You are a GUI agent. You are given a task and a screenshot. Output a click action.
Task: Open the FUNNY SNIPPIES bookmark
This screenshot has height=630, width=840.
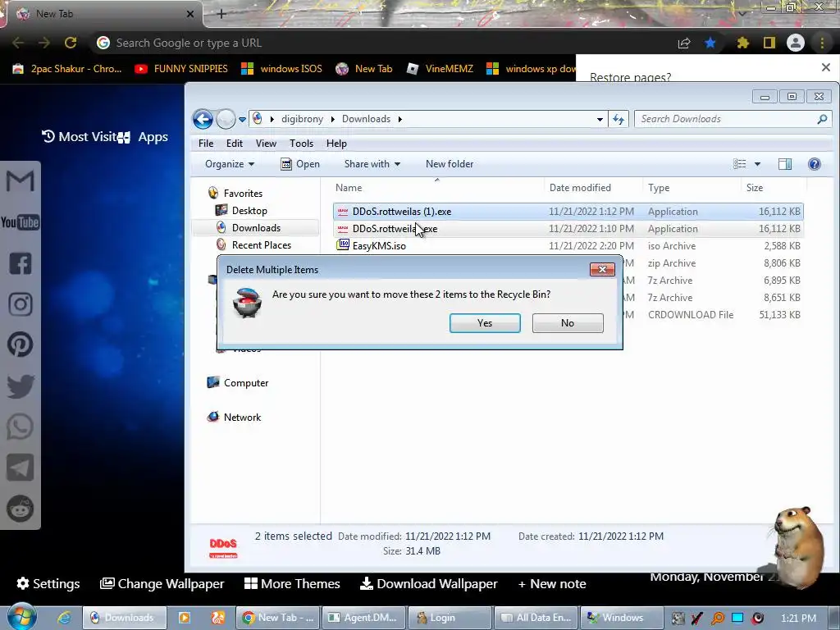tap(181, 69)
